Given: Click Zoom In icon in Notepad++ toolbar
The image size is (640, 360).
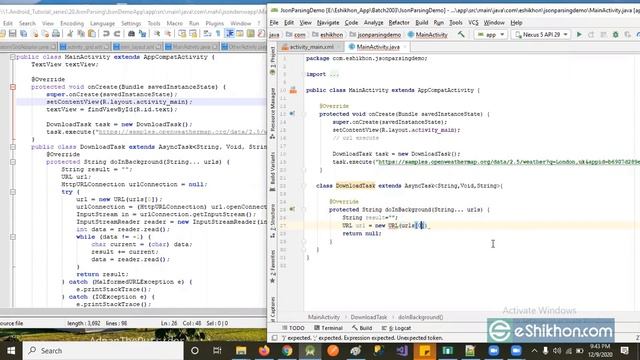Looking at the screenshot, I should coord(156,33).
